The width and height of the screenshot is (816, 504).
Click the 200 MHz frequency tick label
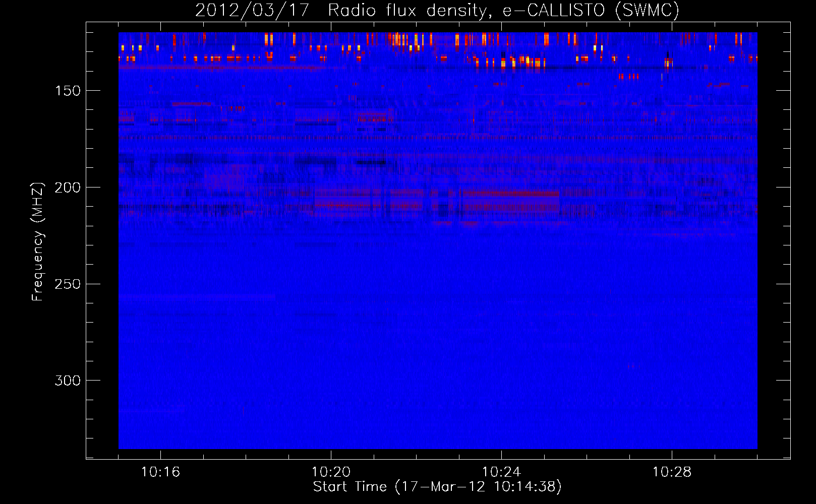tap(68, 187)
